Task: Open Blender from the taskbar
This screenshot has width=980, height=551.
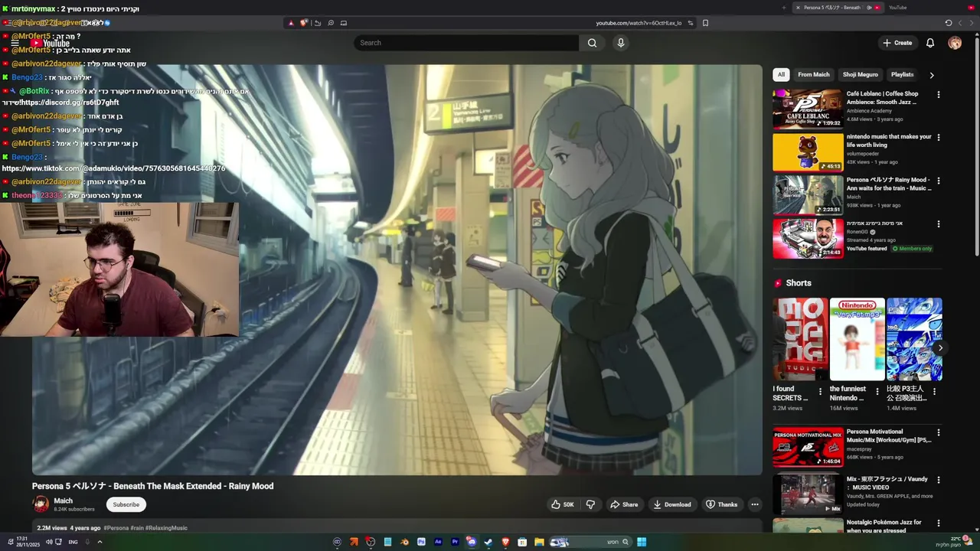Action: coord(404,542)
